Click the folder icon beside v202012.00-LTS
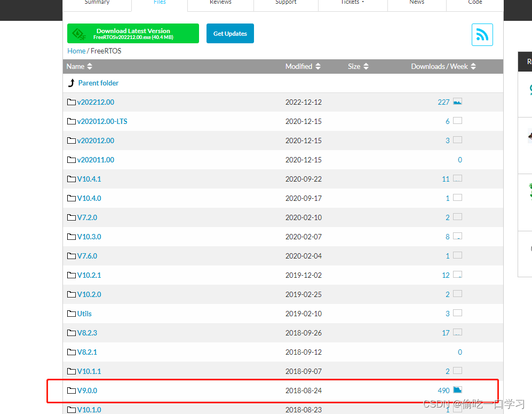532x414 pixels. click(x=72, y=121)
